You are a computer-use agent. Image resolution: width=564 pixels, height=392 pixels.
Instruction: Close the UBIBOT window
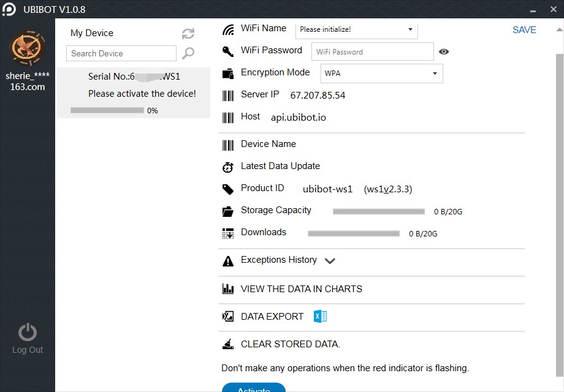click(x=553, y=9)
